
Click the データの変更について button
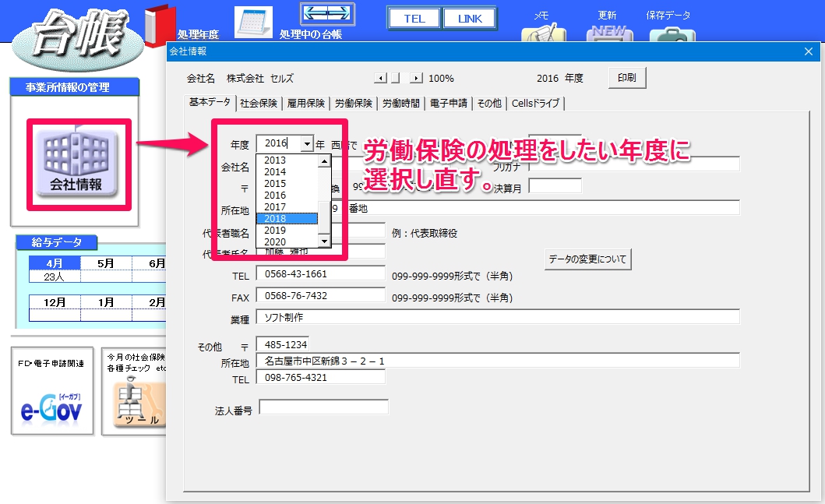pyautogui.click(x=587, y=259)
